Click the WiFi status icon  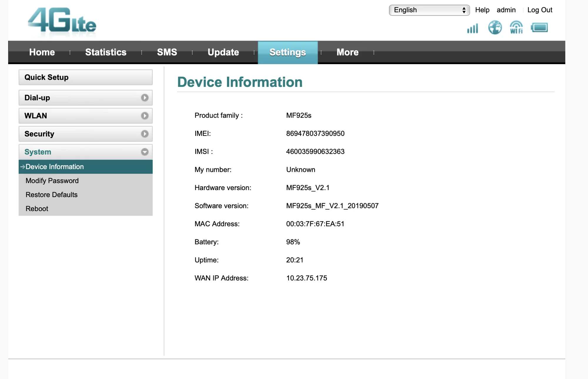(516, 28)
